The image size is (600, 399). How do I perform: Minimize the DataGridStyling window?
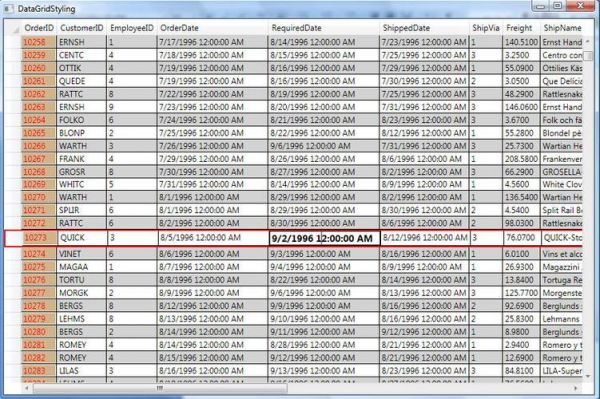tap(541, 5)
